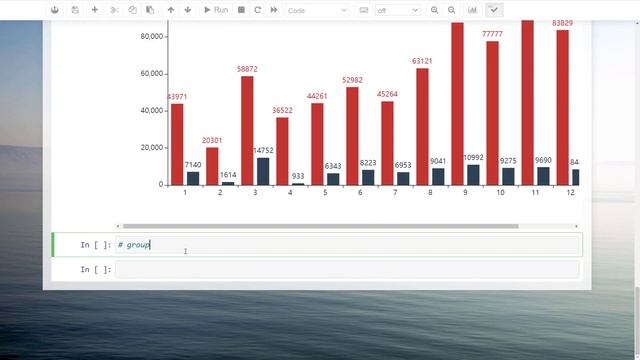Click the dark bar labeled 14752

(263, 171)
